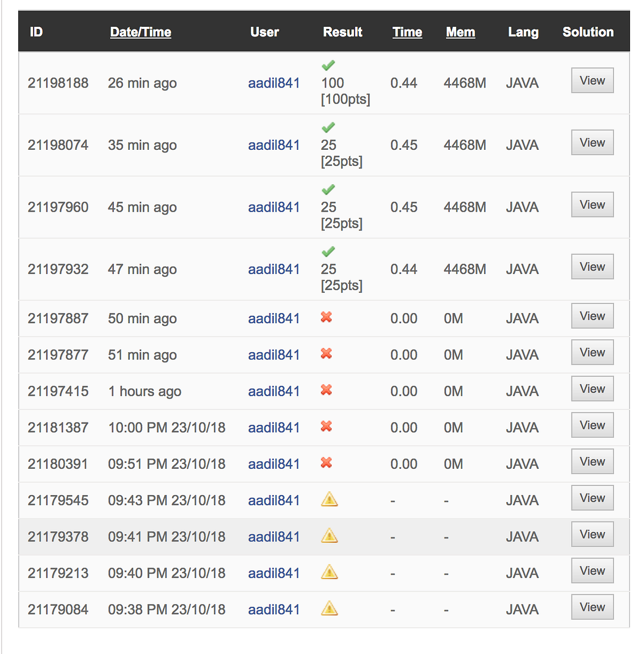Select the yellow warning icon on submission 21179378

(329, 536)
